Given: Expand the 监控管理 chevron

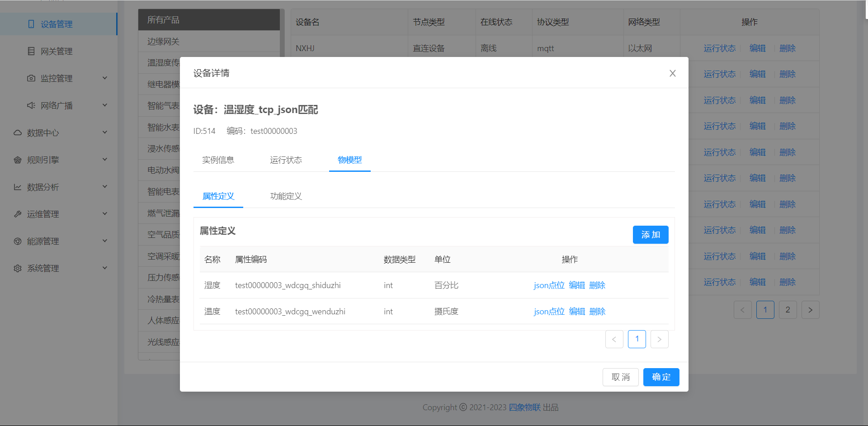Looking at the screenshot, I should click(105, 78).
